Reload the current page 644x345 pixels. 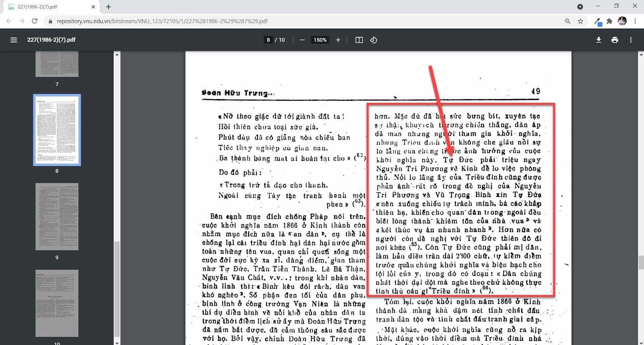35,21
